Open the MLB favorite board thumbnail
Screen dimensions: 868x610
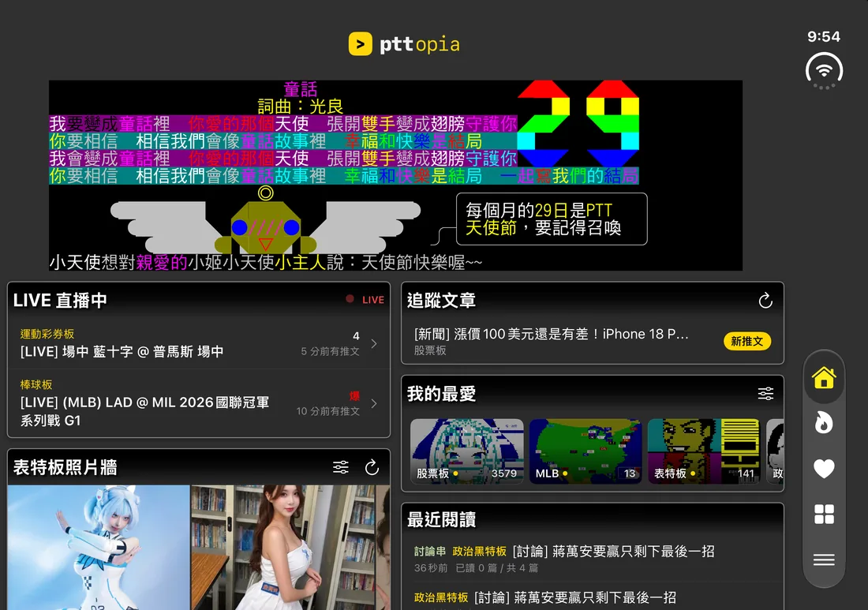[x=586, y=451]
